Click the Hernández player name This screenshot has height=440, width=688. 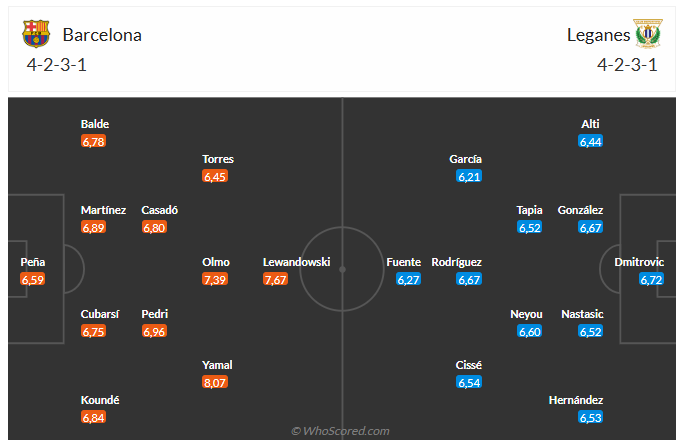[576, 400]
